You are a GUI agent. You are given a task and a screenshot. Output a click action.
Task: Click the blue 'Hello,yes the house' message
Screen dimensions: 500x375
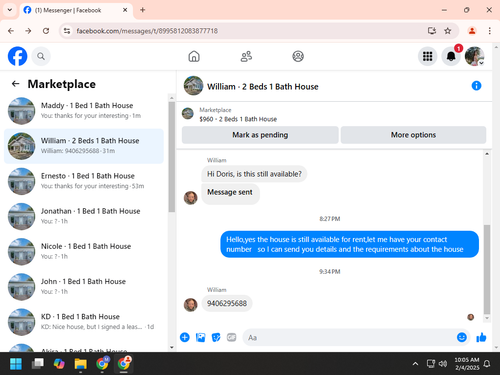pyautogui.click(x=349, y=244)
